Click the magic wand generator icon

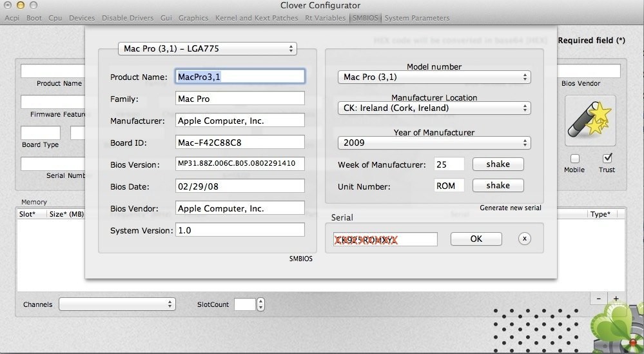590,121
